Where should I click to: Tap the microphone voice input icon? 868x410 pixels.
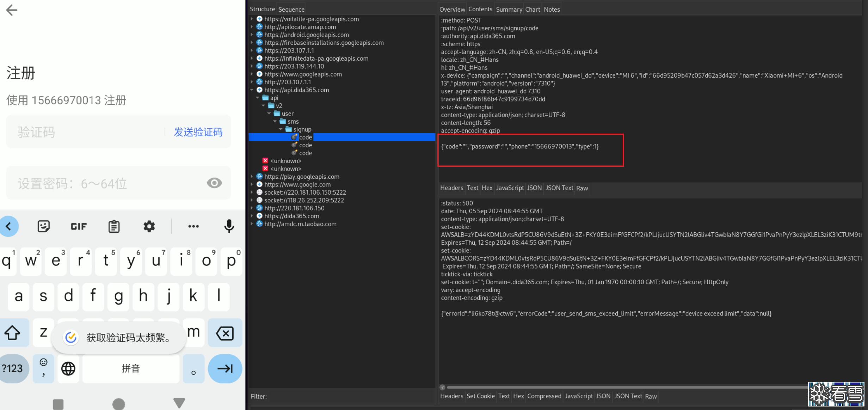point(229,226)
